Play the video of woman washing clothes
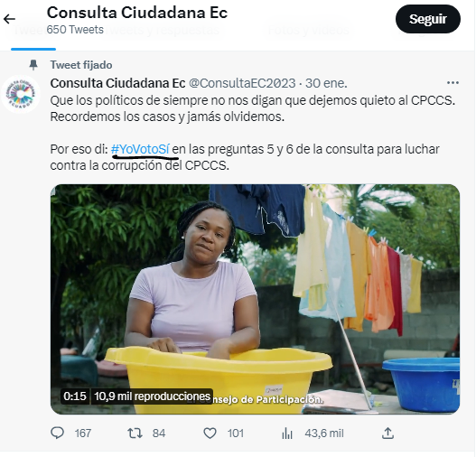This screenshot has width=476, height=457. point(255,299)
